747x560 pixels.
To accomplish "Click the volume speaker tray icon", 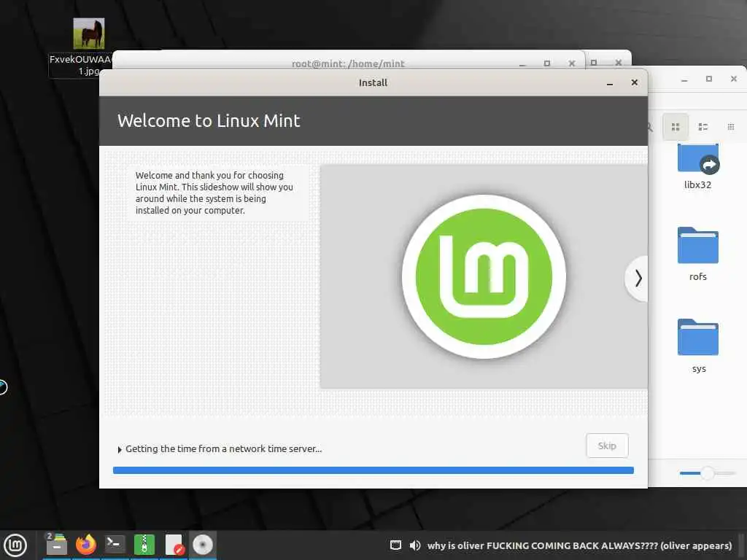I will tap(415, 545).
